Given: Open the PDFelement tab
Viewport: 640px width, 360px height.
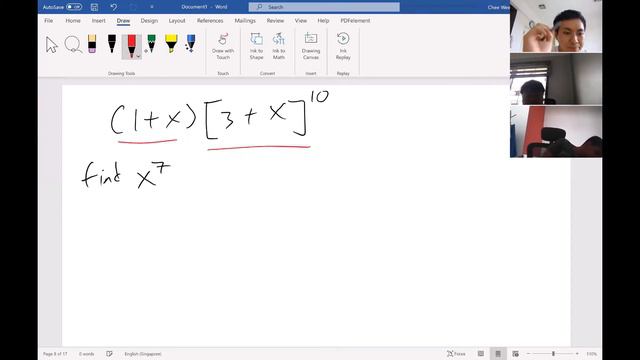Looking at the screenshot, I should pyautogui.click(x=355, y=20).
